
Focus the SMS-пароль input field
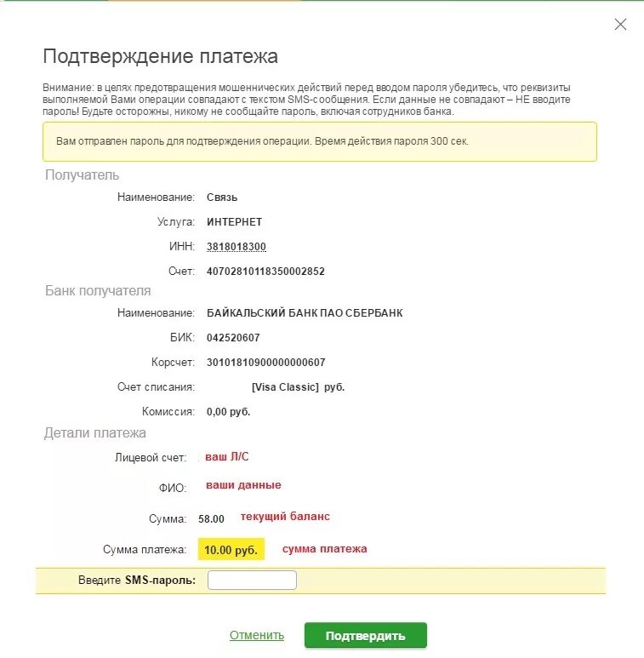click(252, 580)
